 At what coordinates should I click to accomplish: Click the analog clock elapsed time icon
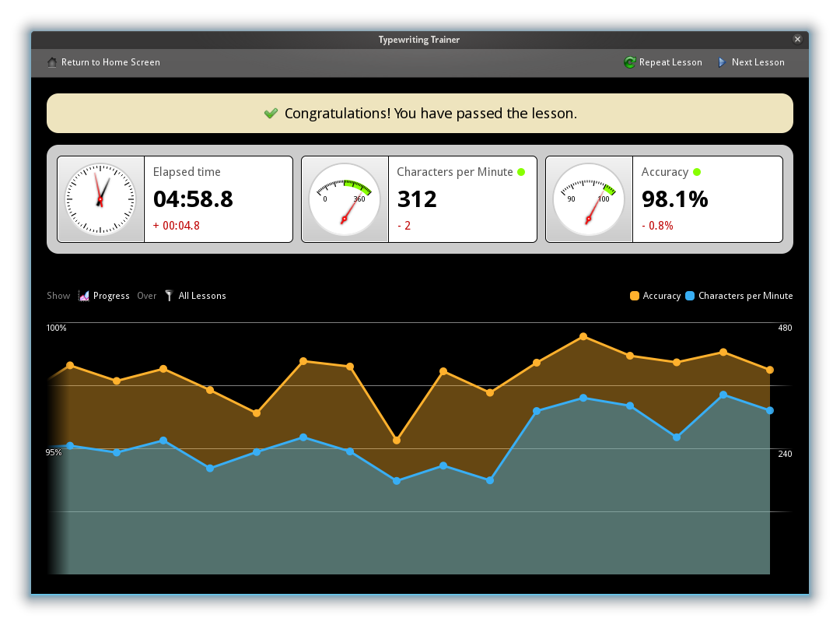(100, 199)
